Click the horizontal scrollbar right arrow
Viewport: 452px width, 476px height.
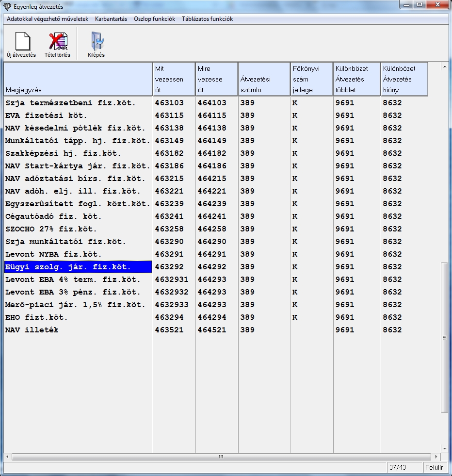[437, 457]
